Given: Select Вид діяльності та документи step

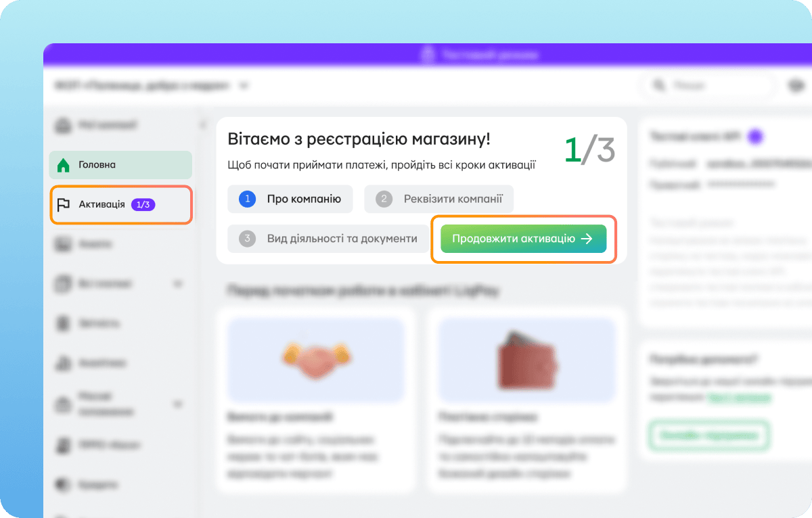Looking at the screenshot, I should [328, 239].
